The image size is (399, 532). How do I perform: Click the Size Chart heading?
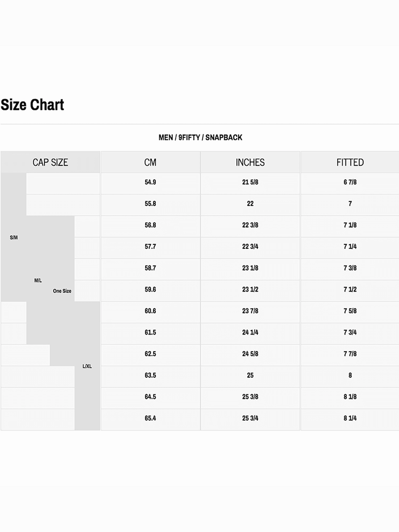tap(32, 105)
